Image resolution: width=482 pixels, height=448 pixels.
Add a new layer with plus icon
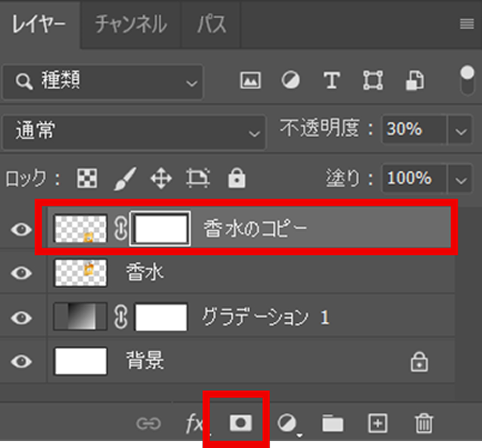point(377,423)
